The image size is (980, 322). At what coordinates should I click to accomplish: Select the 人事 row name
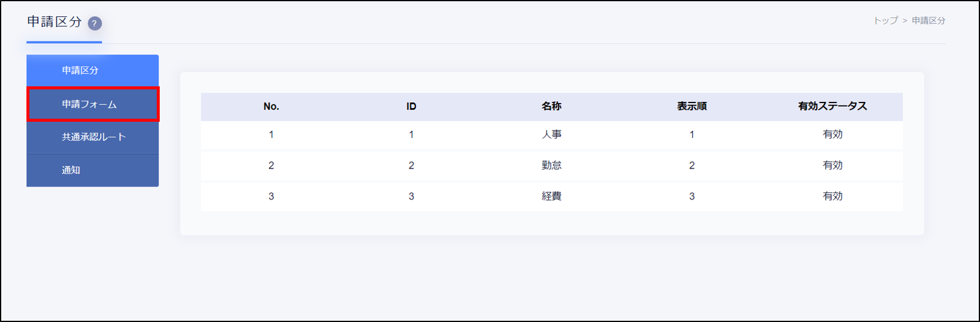click(551, 135)
